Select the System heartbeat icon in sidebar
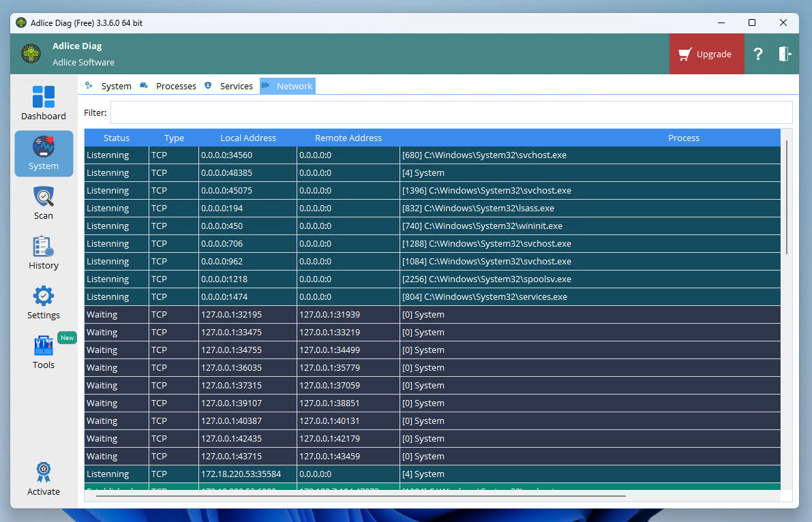 (44, 147)
